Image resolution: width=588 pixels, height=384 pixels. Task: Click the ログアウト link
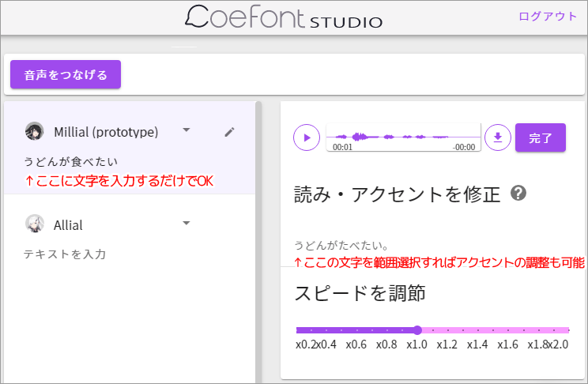pyautogui.click(x=548, y=17)
